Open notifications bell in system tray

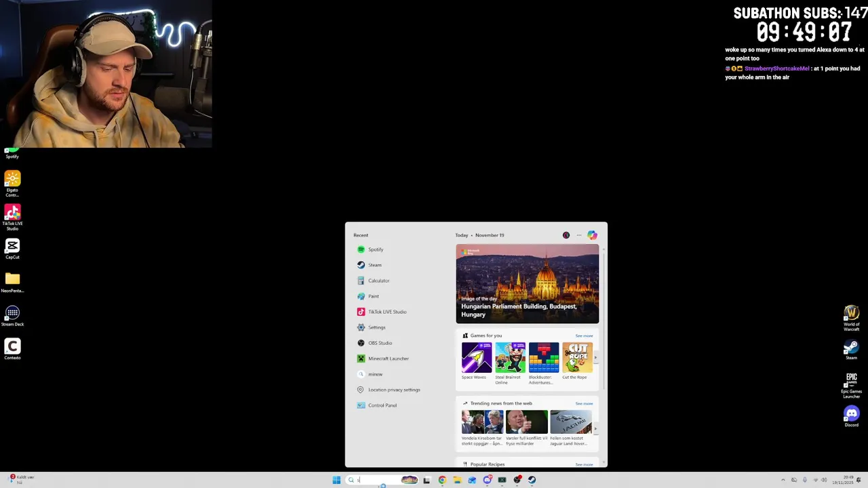[x=859, y=480]
